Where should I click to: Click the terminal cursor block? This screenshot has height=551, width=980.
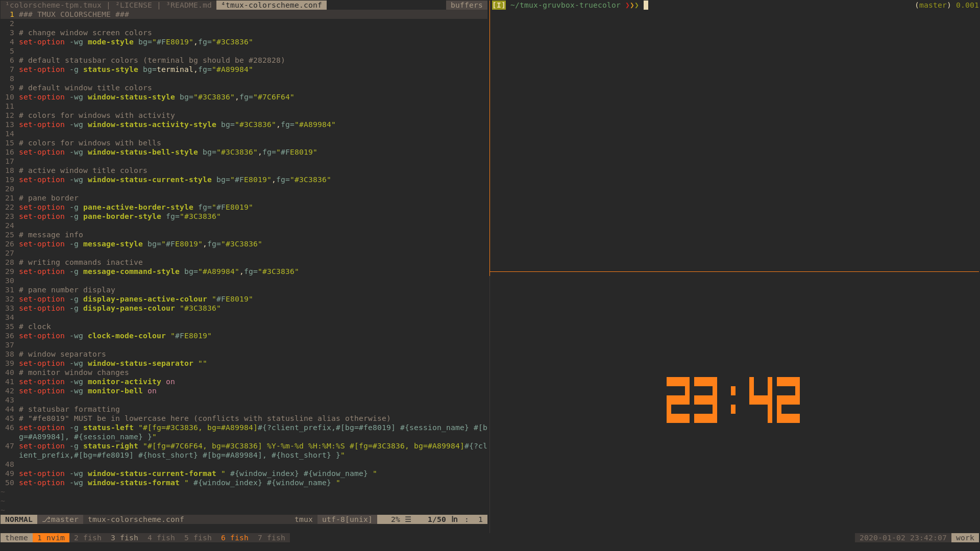click(x=646, y=5)
